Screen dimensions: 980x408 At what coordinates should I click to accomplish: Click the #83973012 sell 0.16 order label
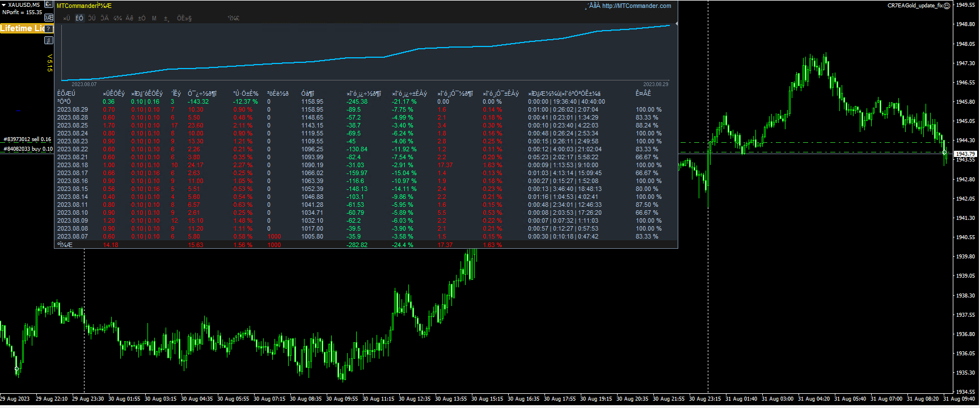pyautogui.click(x=27, y=139)
